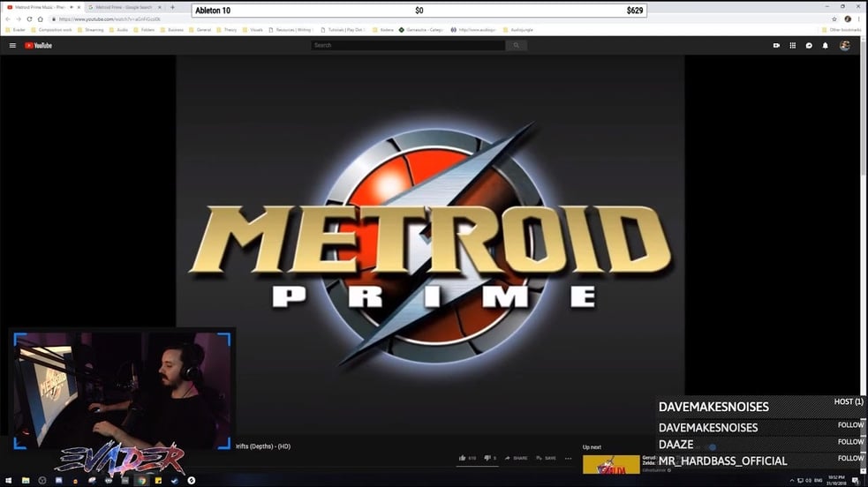
Task: Open the white circular taskbar app icon
Action: (x=192, y=480)
